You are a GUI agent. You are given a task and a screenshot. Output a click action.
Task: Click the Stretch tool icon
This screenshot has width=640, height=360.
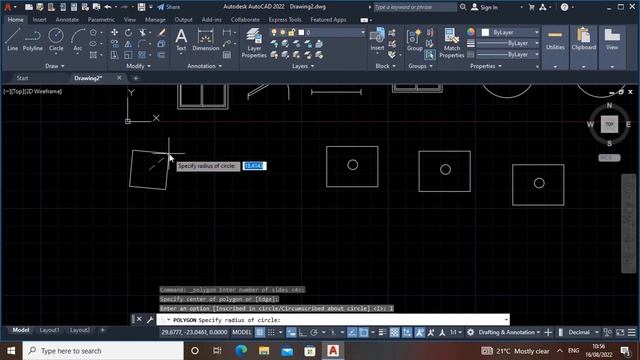[115, 55]
